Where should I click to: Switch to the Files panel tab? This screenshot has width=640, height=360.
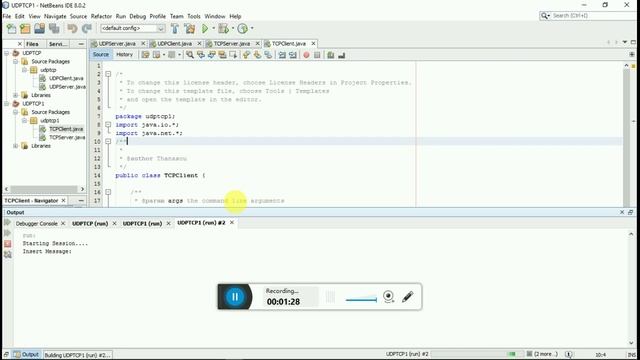pyautogui.click(x=32, y=44)
